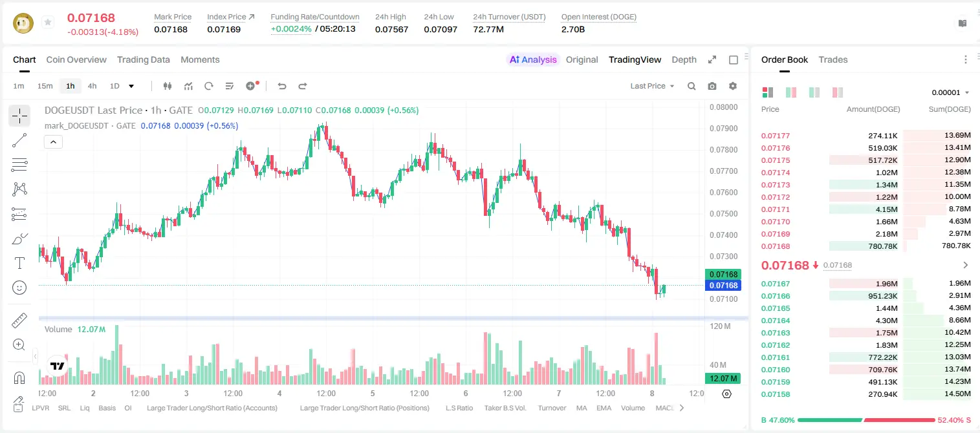The height and width of the screenshot is (433, 980).
Task: Click the 0.07171 ask price row
Action: tap(866, 209)
